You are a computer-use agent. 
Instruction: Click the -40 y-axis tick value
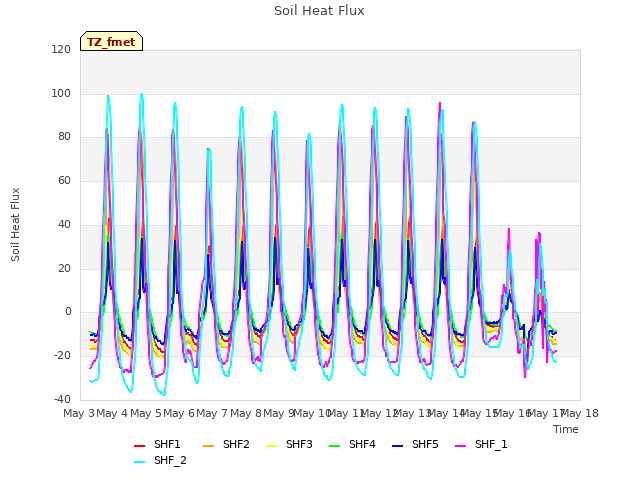pos(62,399)
